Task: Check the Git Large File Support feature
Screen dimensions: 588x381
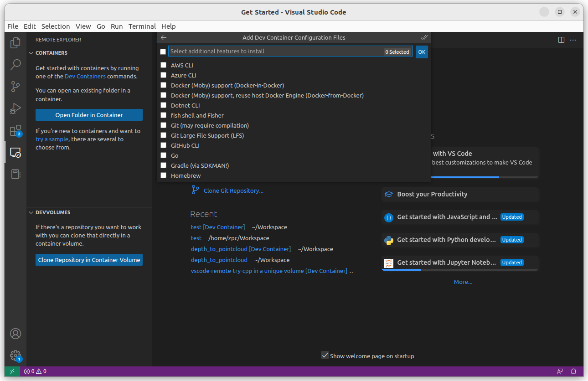Action: (x=163, y=135)
